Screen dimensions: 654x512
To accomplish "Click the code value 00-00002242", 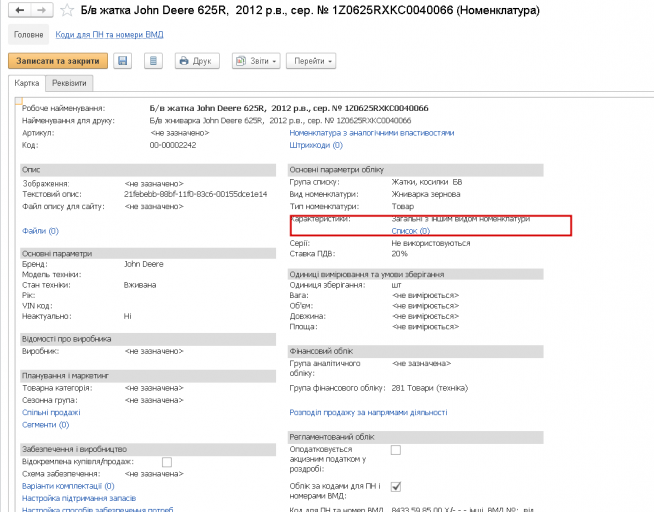I will [x=173, y=145].
